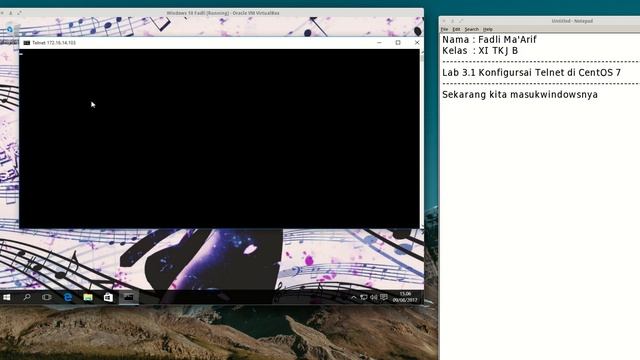Image resolution: width=640 pixels, height=360 pixels.
Task: Show hidden system tray icons
Action: (353, 298)
